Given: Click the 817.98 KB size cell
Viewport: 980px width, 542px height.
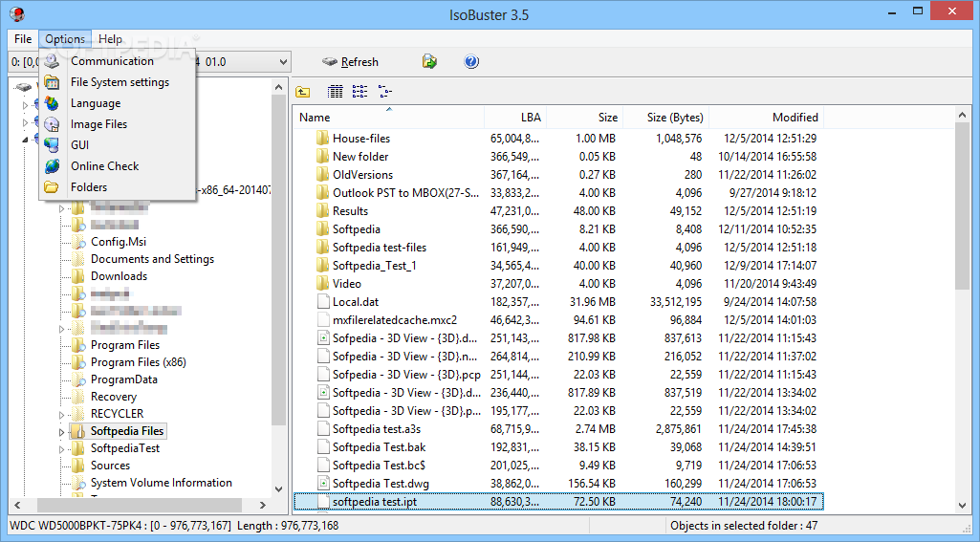Looking at the screenshot, I should pos(591,337).
